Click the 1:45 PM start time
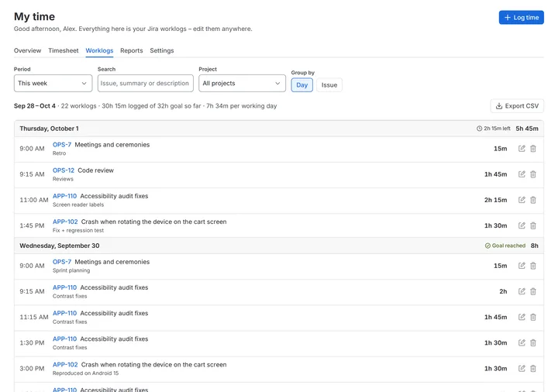The height and width of the screenshot is (392, 558). (32, 225)
